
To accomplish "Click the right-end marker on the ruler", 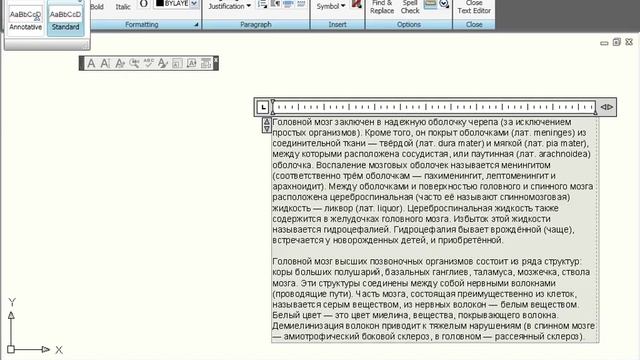I will 596,111.
